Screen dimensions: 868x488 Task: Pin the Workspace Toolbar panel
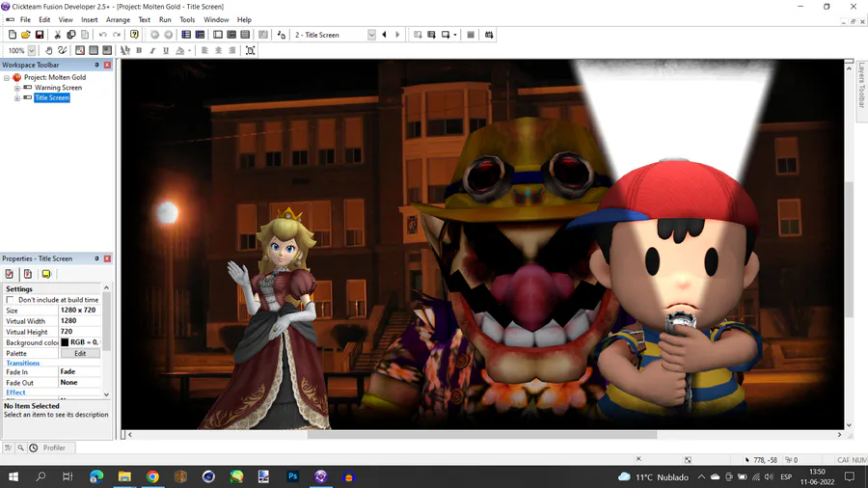tap(96, 65)
